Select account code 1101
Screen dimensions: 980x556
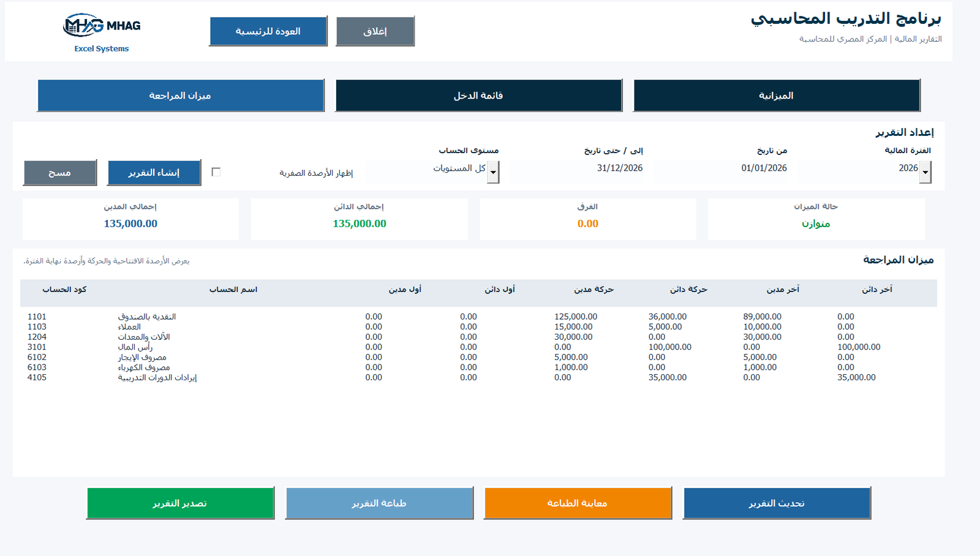[37, 317]
